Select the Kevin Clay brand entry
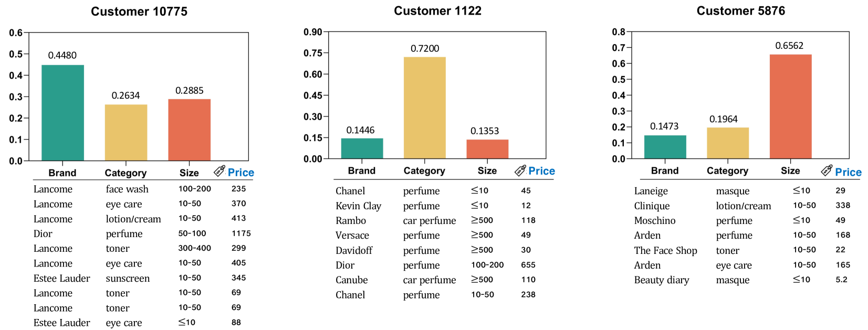 point(358,206)
